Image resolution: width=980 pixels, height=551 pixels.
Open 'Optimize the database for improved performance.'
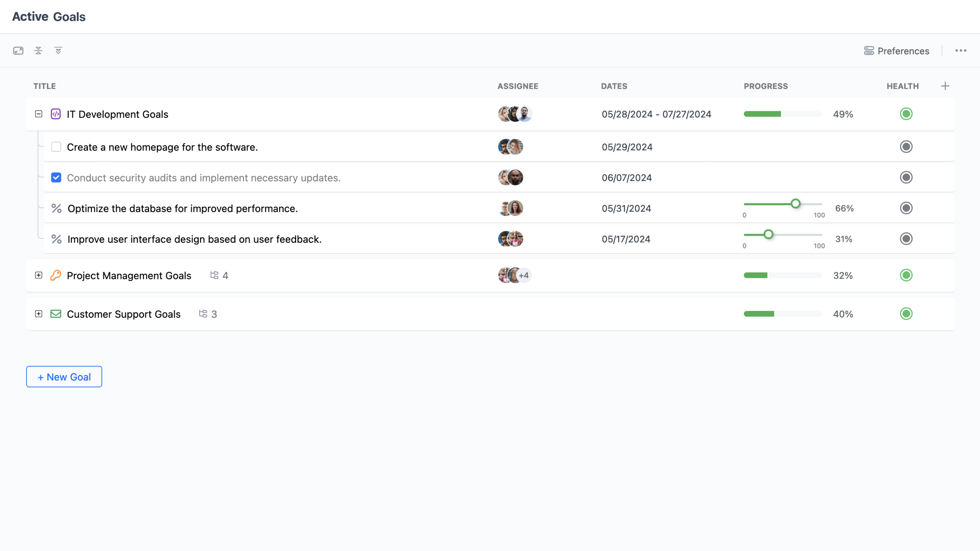coord(183,208)
